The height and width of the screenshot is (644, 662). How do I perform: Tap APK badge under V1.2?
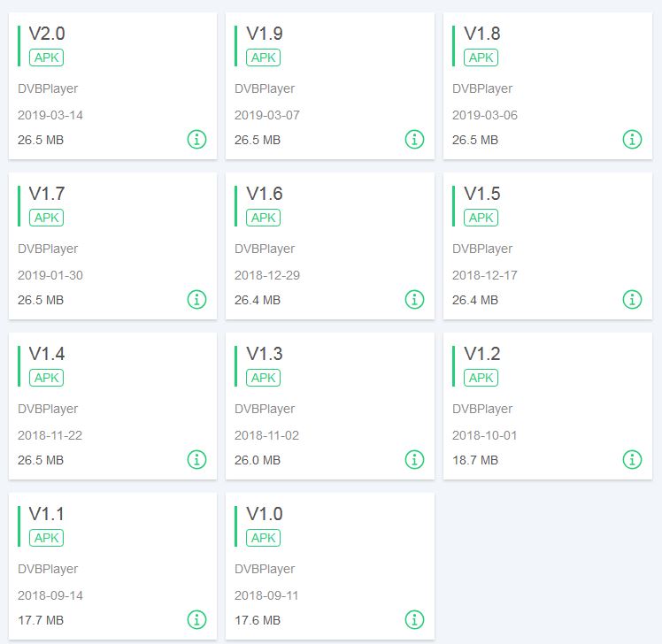(481, 378)
